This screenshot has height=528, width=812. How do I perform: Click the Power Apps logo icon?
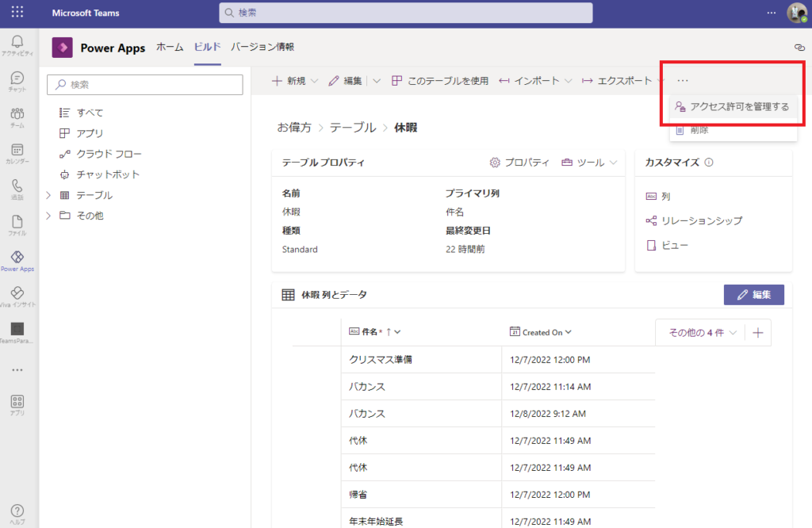pos(62,48)
